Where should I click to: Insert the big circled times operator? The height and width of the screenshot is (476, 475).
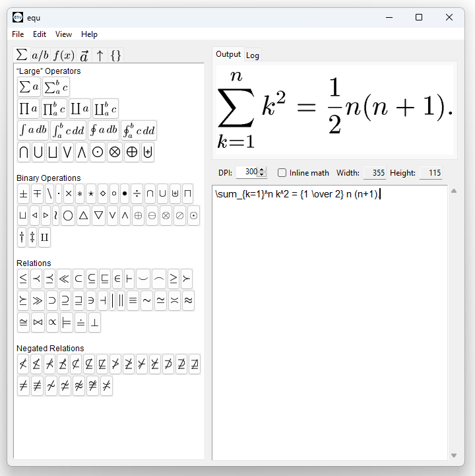(115, 152)
